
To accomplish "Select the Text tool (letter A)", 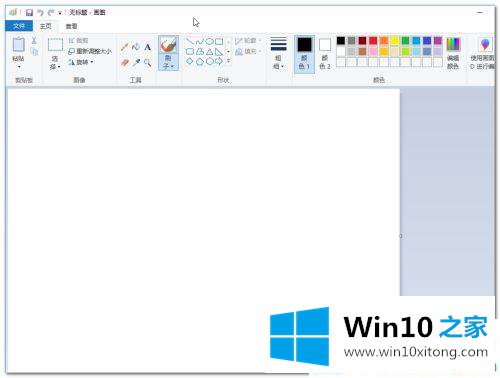I will pyautogui.click(x=147, y=47).
